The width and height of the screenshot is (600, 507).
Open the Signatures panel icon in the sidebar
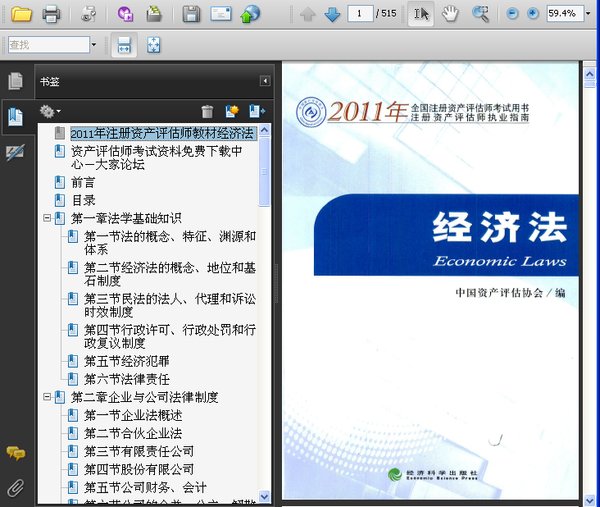(x=15, y=153)
